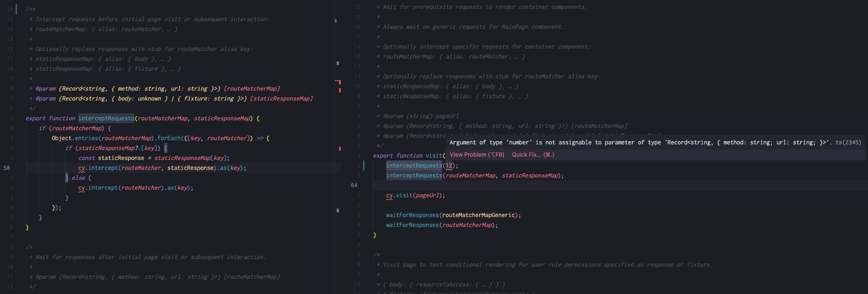Click the 'export function visit(' declaration
The height and width of the screenshot is (294, 868).
pos(409,156)
